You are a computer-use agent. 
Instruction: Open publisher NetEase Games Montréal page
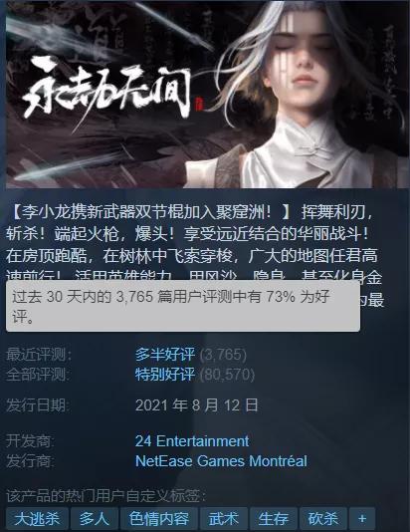[x=221, y=461]
